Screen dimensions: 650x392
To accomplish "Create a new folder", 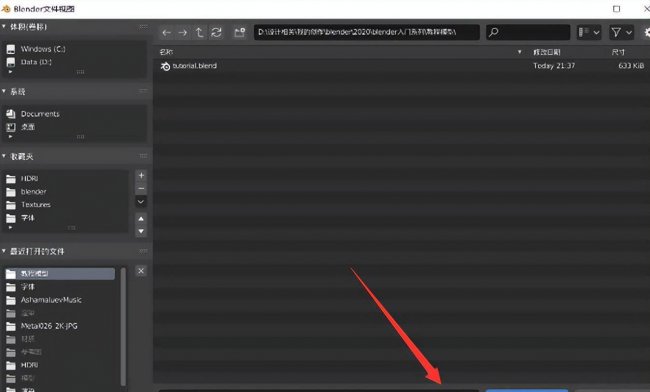I will (x=239, y=32).
